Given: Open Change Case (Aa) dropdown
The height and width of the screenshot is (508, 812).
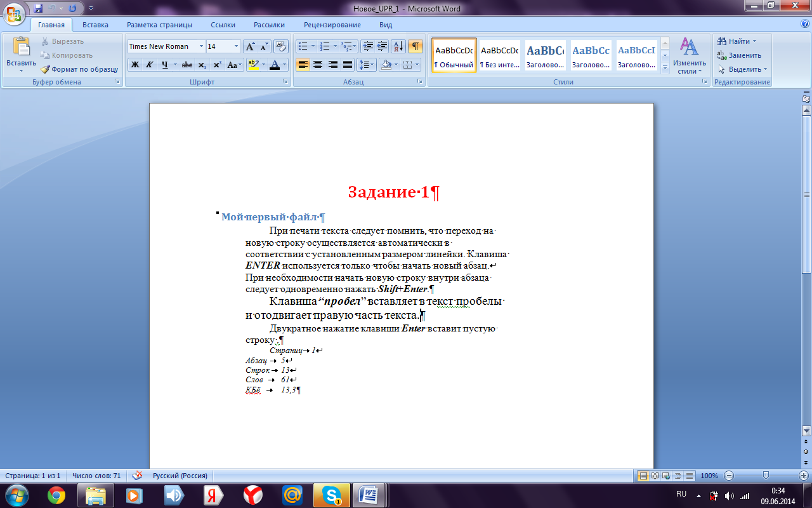Looking at the screenshot, I should coord(234,65).
